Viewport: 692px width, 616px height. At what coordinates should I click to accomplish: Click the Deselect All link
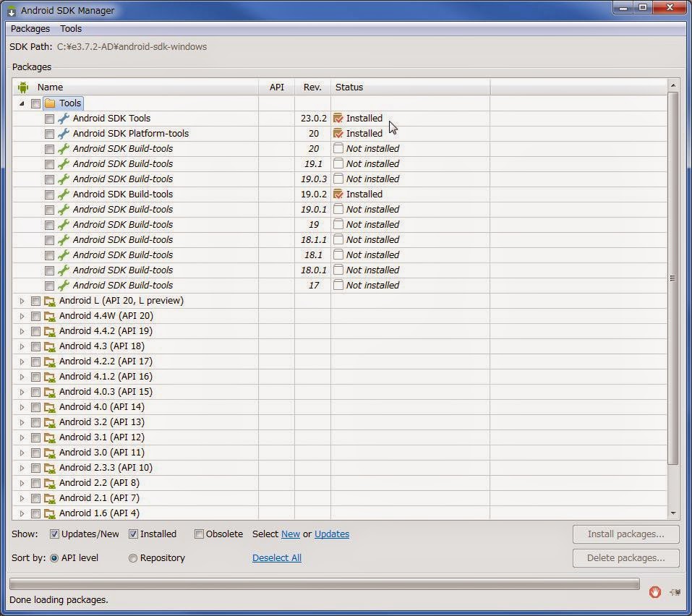[x=277, y=558]
